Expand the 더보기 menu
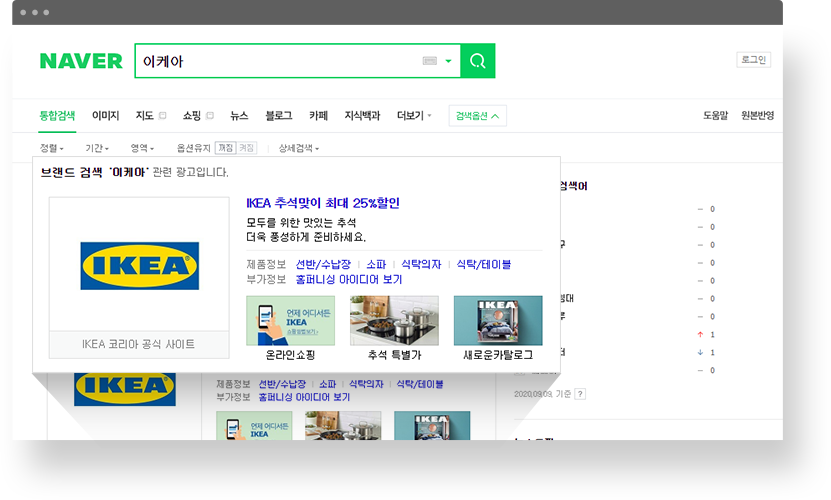Image resolution: width=831 pixels, height=500 pixels. tap(414, 116)
